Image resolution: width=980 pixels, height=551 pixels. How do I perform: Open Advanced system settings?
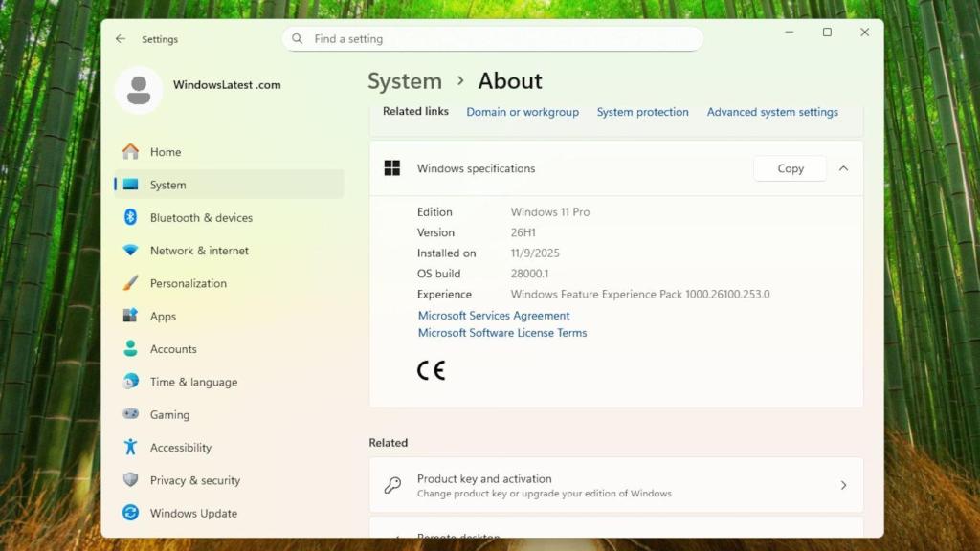(772, 111)
